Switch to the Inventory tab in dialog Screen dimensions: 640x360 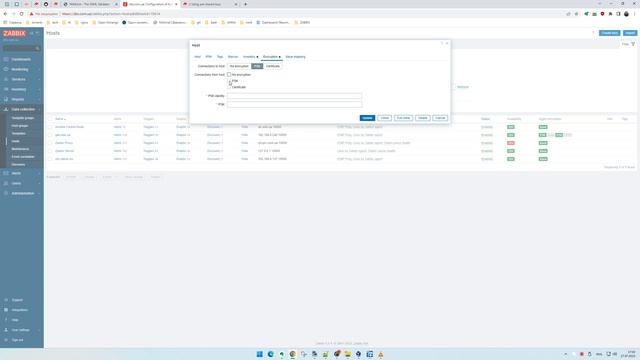pyautogui.click(x=250, y=57)
